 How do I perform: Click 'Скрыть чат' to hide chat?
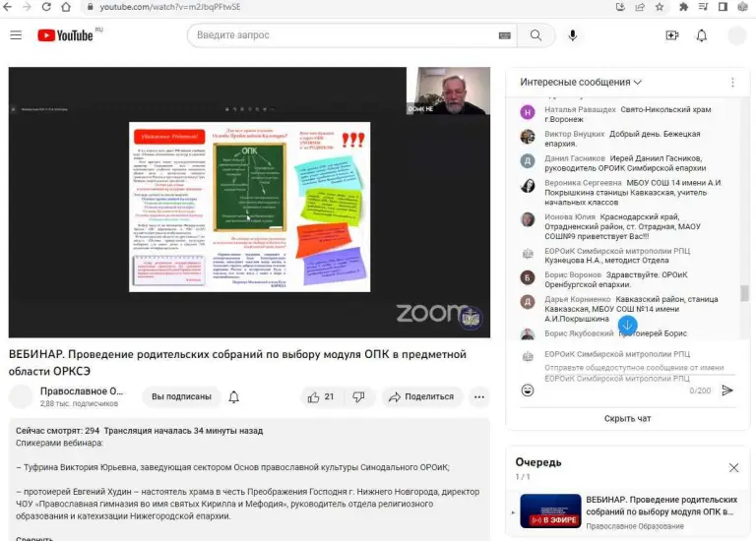[627, 418]
